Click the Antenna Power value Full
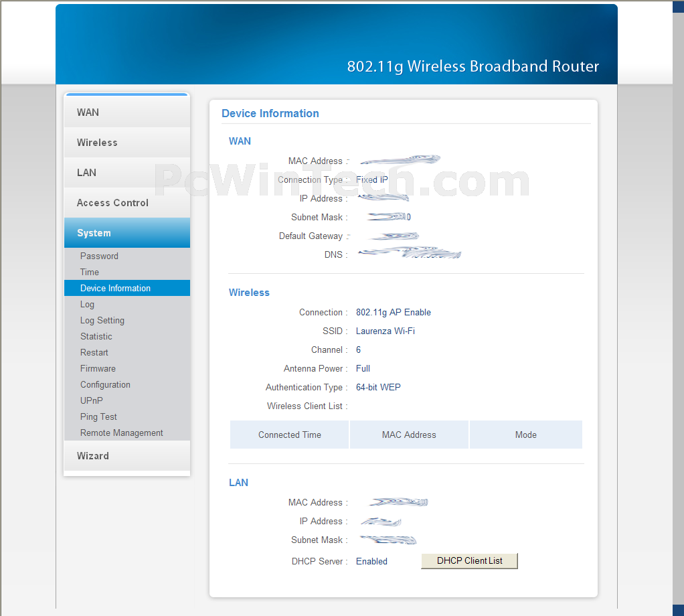The image size is (684, 616). [363, 369]
